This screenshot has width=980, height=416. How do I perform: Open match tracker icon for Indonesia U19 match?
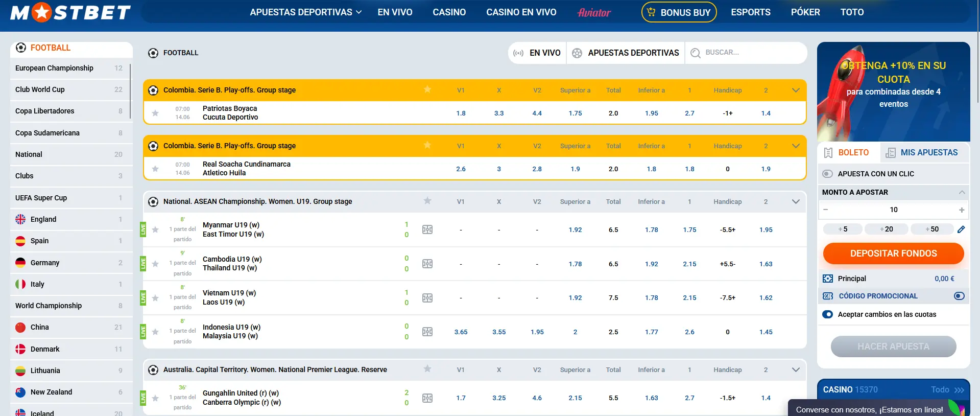tap(427, 332)
